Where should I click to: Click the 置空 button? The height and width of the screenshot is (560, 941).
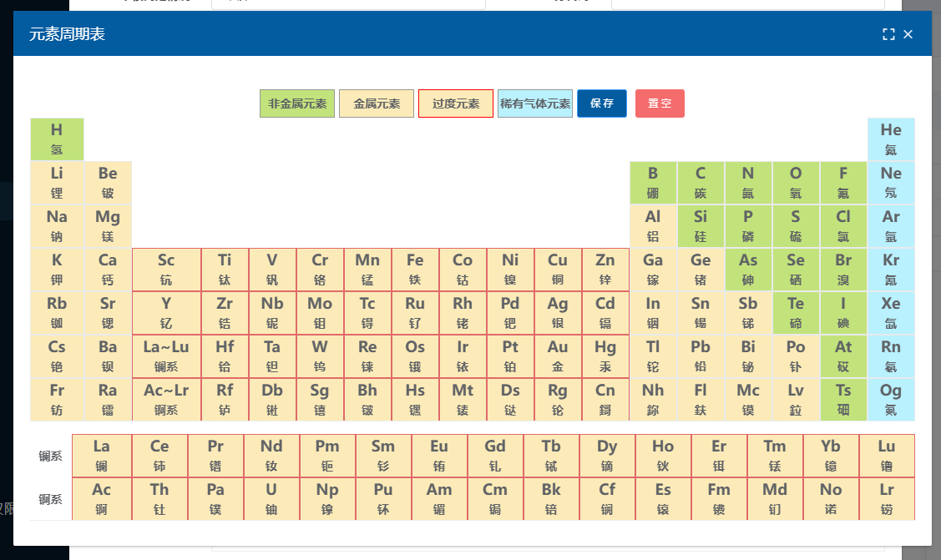coord(660,103)
